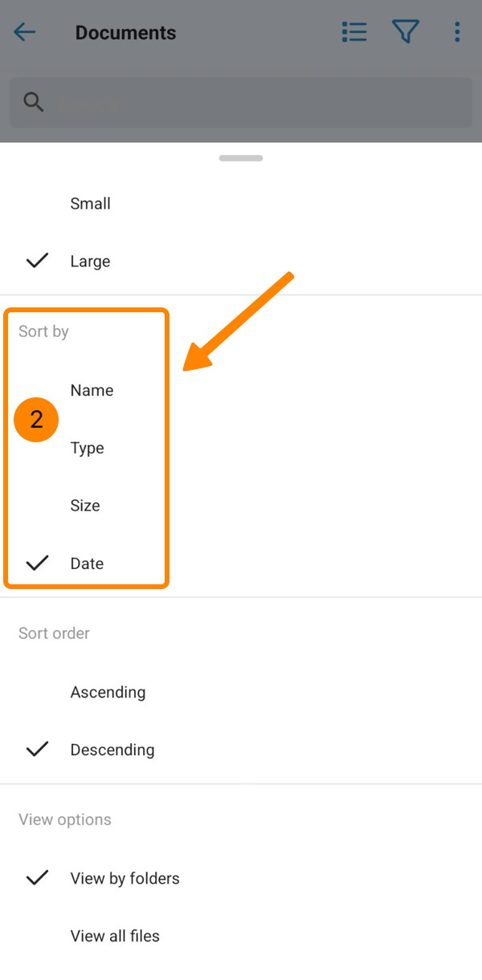Click the checkmark next to Large
The width and height of the screenshot is (482, 980).
[x=37, y=261]
